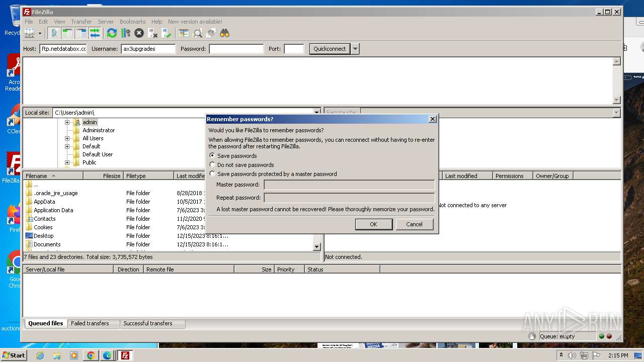Sort by Filetype column header
The width and height of the screenshot is (644, 362).
coord(148,176)
